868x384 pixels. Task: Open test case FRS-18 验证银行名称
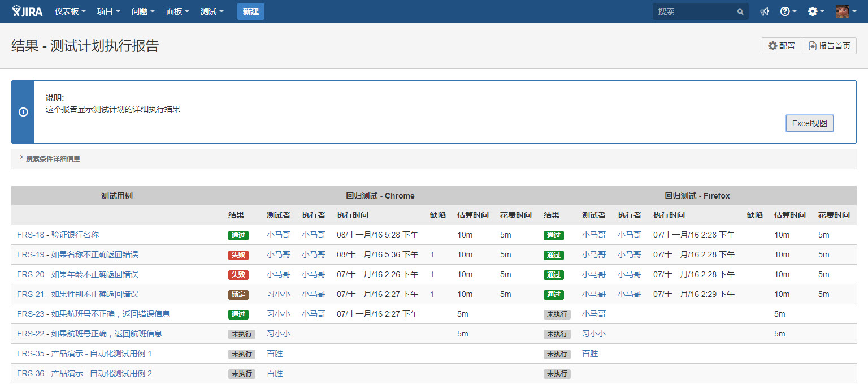click(58, 235)
